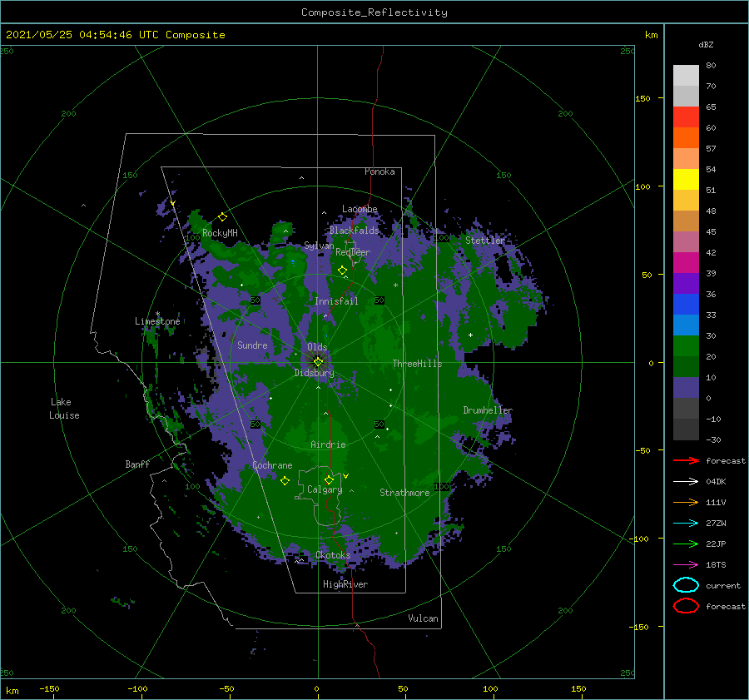Select the yellow legend color swatch

tap(686, 179)
